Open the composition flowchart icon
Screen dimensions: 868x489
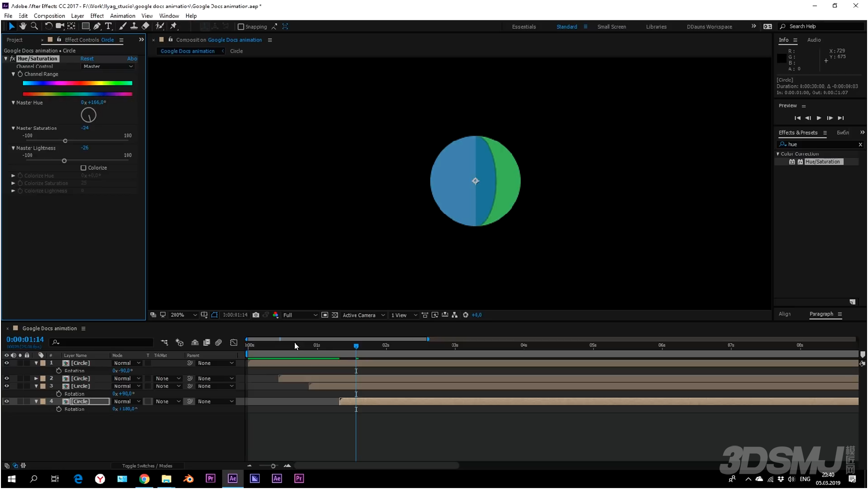point(455,315)
